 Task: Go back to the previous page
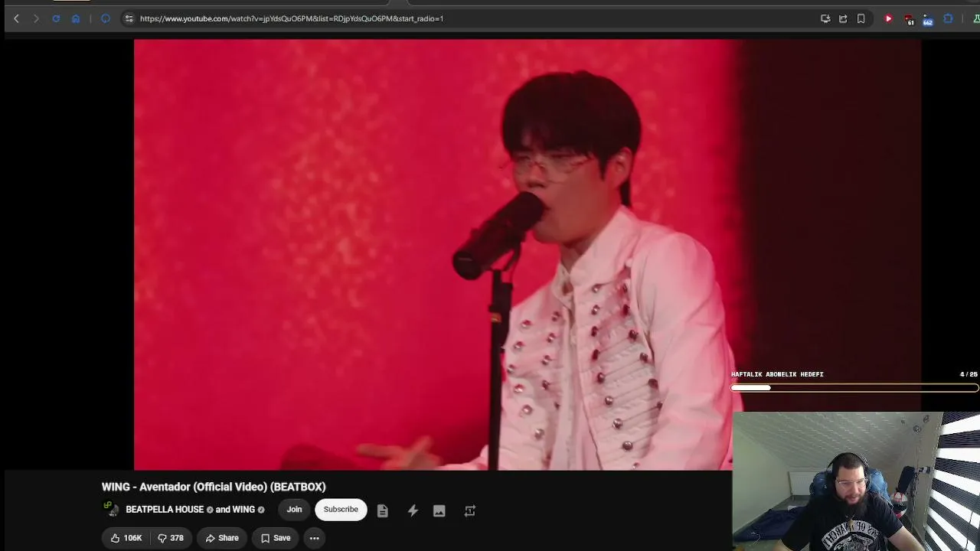point(16,18)
